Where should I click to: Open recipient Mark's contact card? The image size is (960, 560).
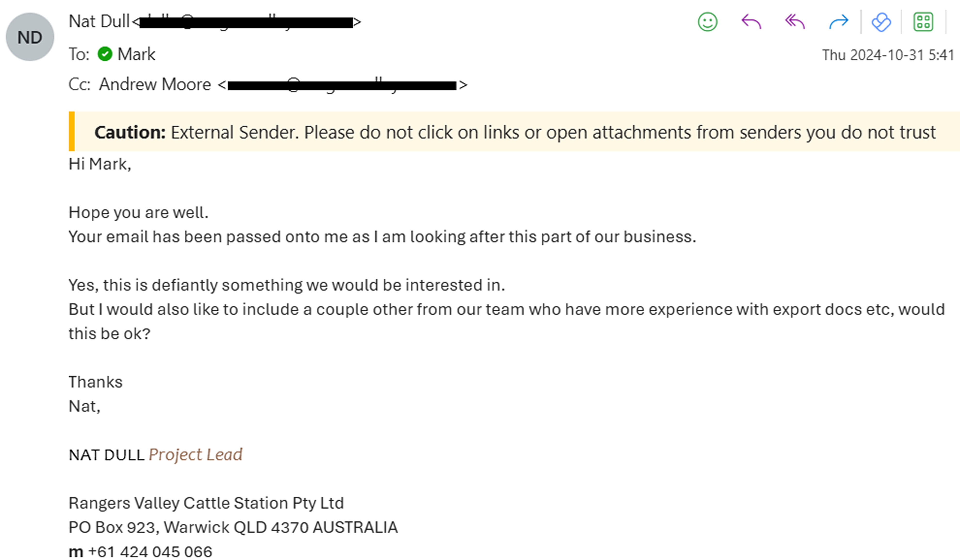click(x=136, y=54)
